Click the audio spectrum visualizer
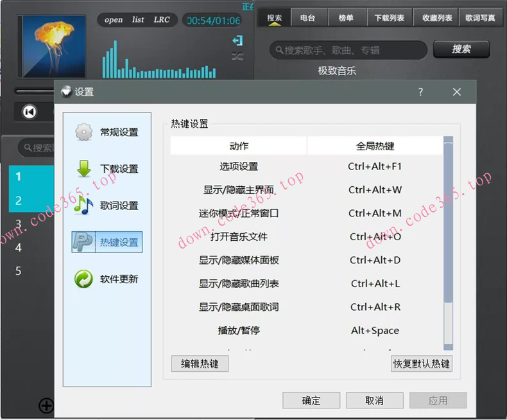This screenshot has height=420, width=507. [159, 60]
